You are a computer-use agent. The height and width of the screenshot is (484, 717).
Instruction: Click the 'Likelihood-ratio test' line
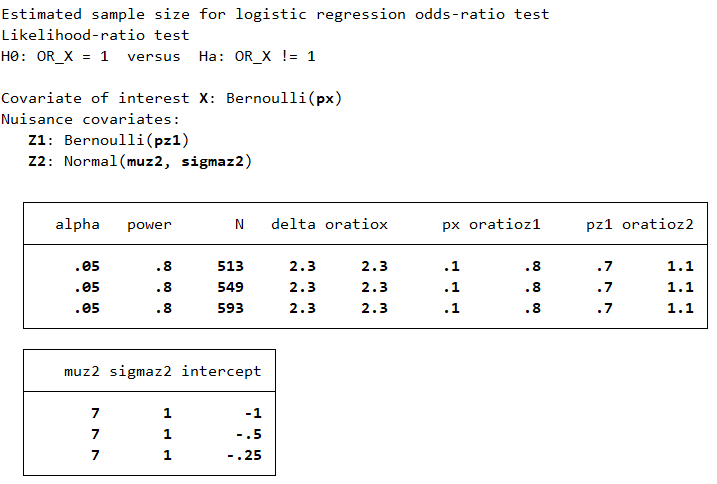[x=95, y=35]
